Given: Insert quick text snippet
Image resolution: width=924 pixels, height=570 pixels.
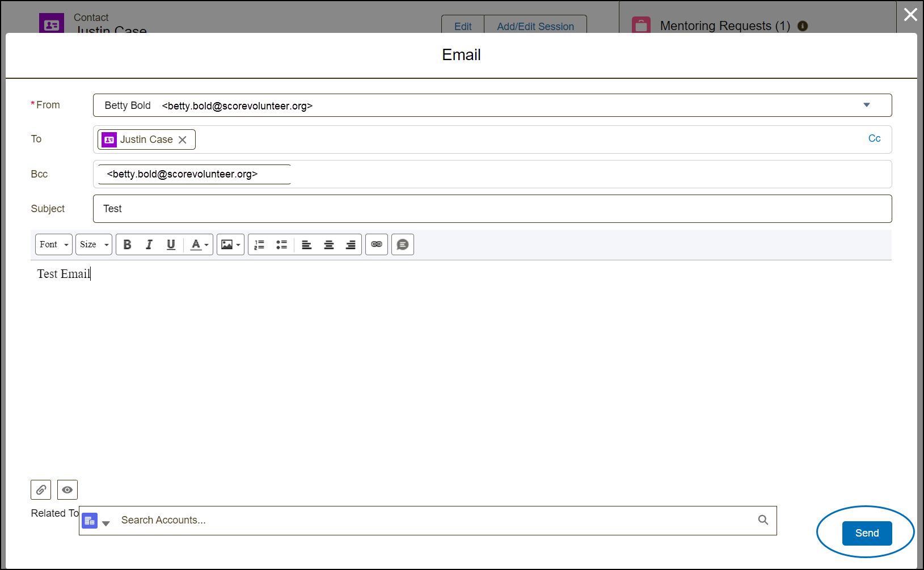Looking at the screenshot, I should pyautogui.click(x=403, y=244).
